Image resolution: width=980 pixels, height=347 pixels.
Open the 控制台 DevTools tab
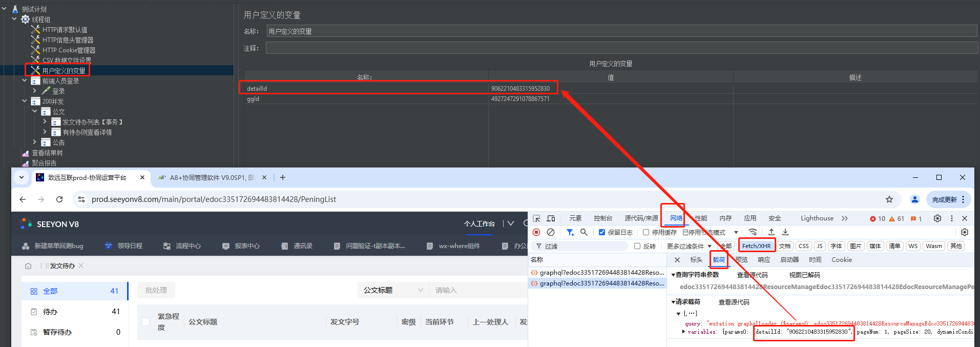pyautogui.click(x=603, y=218)
